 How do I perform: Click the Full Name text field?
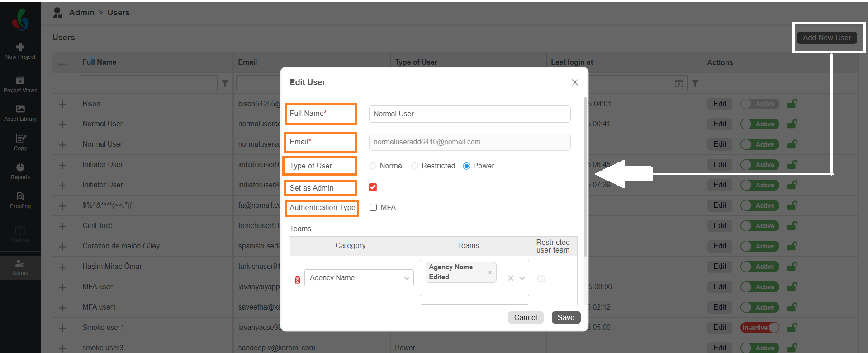[x=470, y=114]
